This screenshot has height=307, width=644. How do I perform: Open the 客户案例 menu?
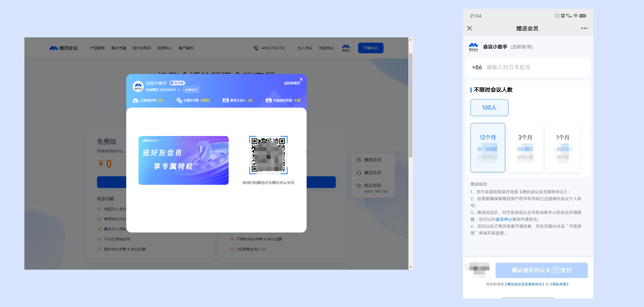[x=186, y=48]
